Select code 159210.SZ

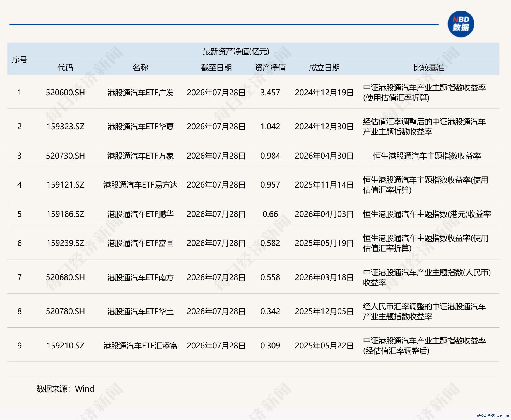65,345
